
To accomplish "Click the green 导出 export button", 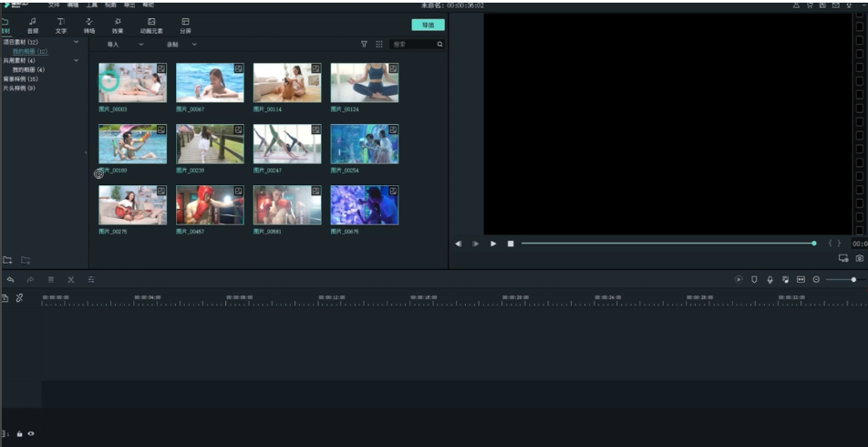I will (428, 25).
